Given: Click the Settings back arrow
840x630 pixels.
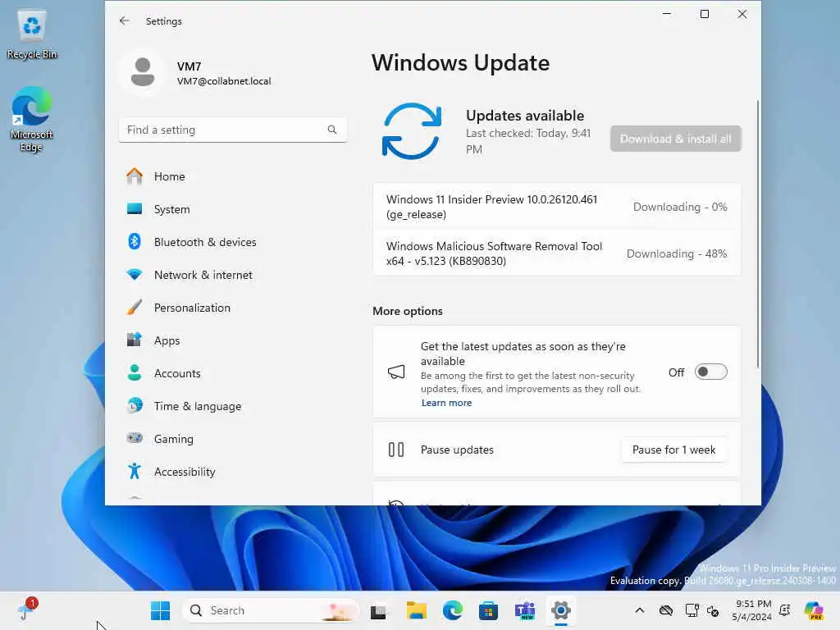Looking at the screenshot, I should (x=125, y=21).
